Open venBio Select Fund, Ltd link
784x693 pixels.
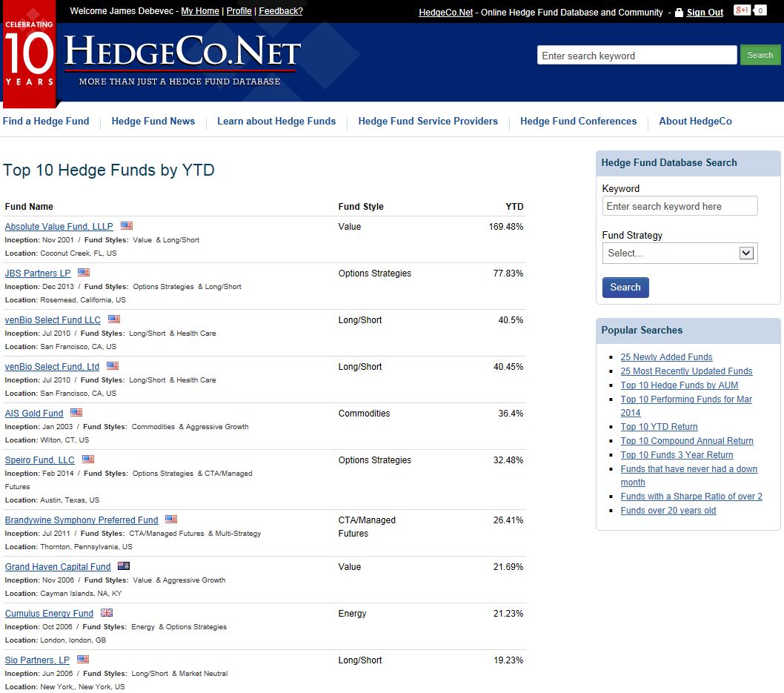[x=52, y=366]
